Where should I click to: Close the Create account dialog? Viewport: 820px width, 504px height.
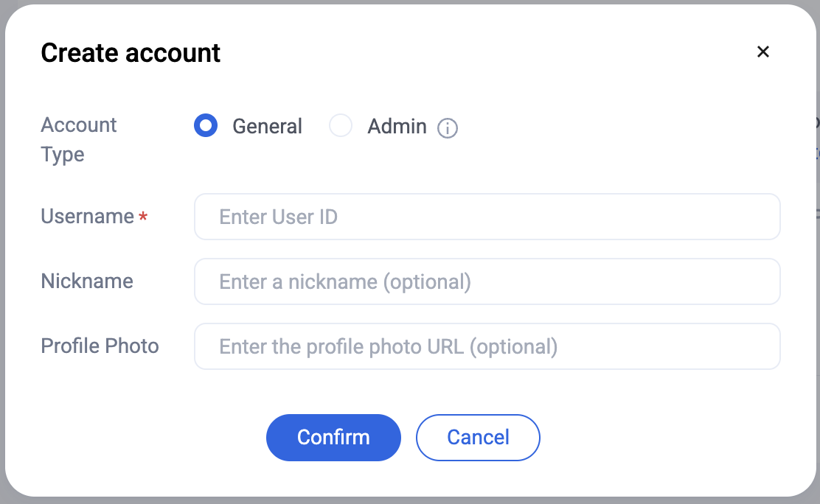pos(763,52)
